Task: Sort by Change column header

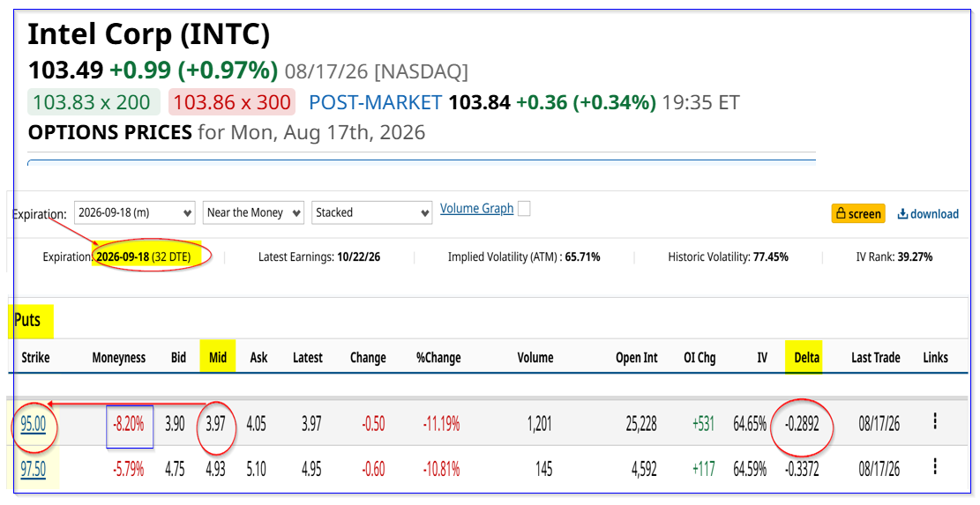Action: [x=368, y=358]
